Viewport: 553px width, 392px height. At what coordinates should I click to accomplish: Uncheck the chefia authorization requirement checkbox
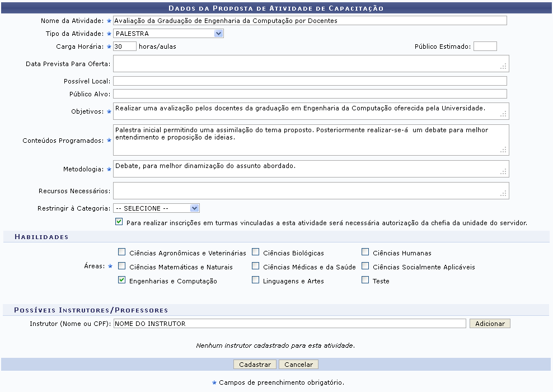click(x=119, y=222)
